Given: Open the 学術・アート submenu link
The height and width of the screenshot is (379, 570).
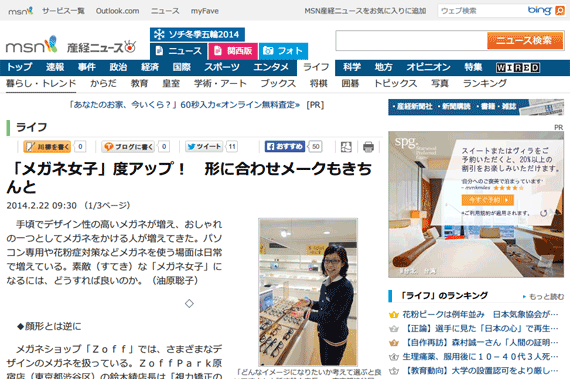Looking at the screenshot, I should (220, 84).
